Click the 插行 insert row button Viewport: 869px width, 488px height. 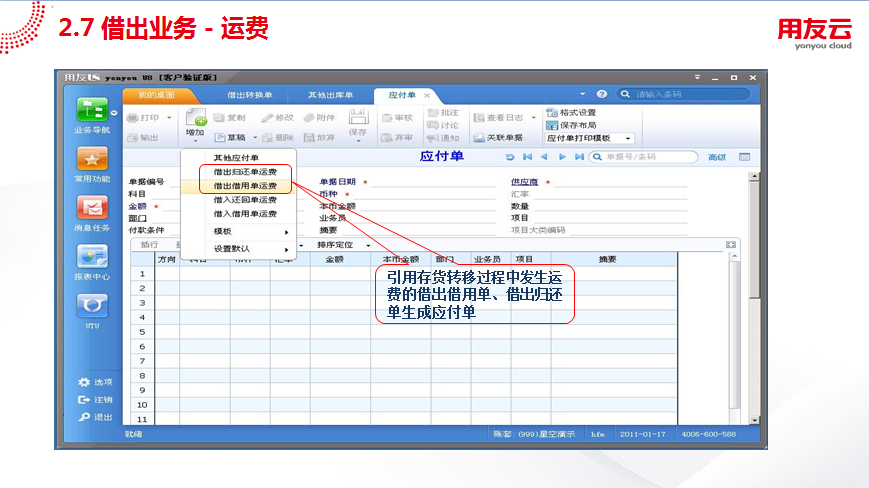tap(149, 245)
